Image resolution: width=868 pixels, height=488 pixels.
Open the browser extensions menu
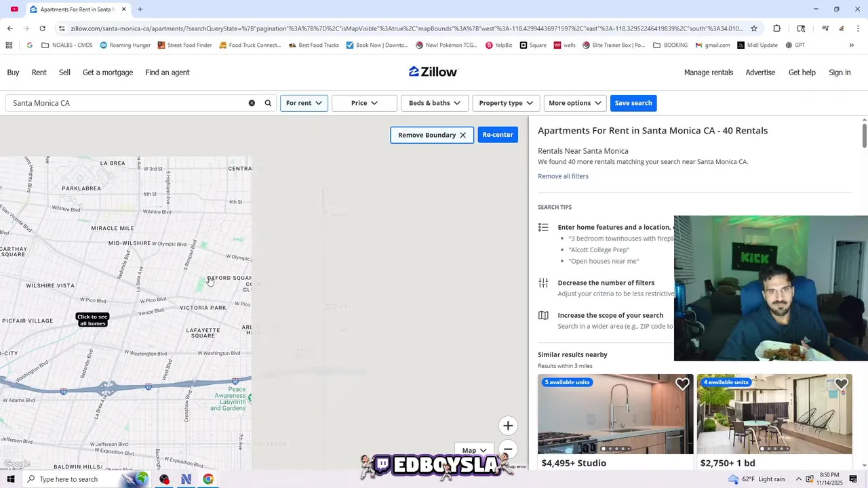(776, 28)
